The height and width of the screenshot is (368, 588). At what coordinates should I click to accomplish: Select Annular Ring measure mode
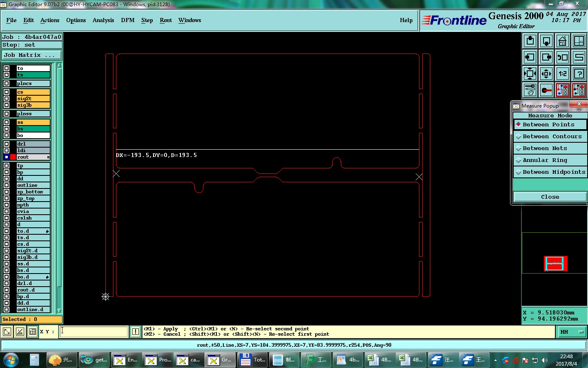click(550, 160)
